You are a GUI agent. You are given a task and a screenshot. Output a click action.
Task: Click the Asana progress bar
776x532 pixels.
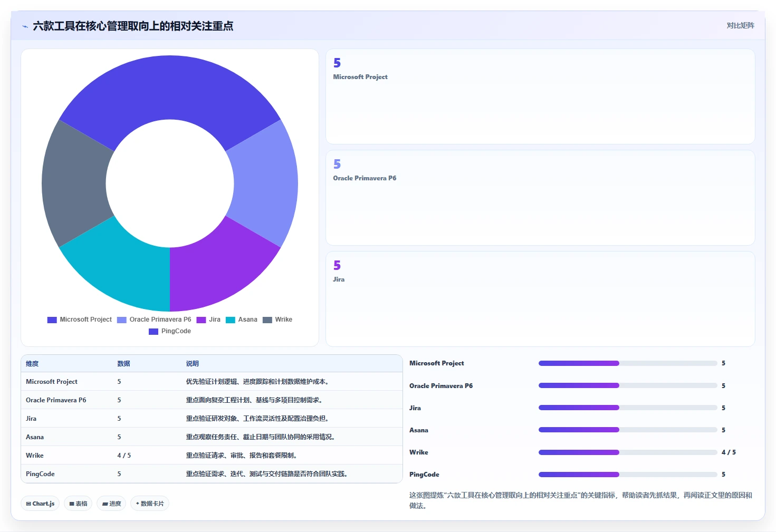coord(628,430)
